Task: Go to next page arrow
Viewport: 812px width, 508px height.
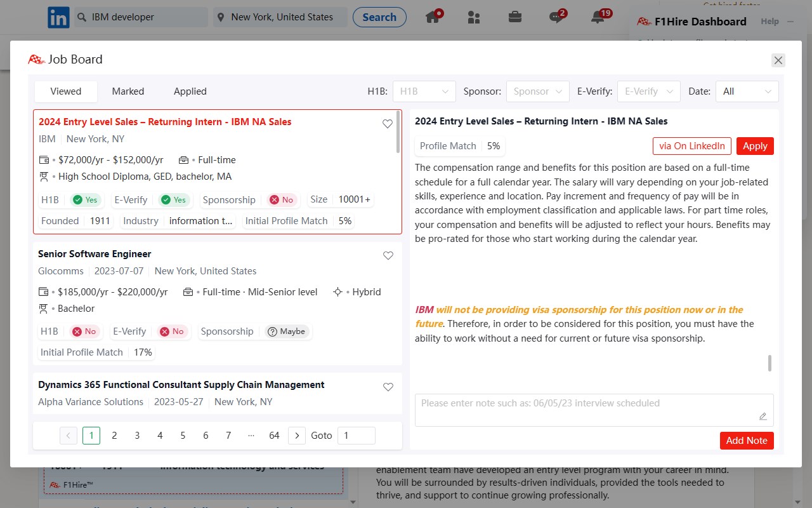Action: [x=297, y=436]
